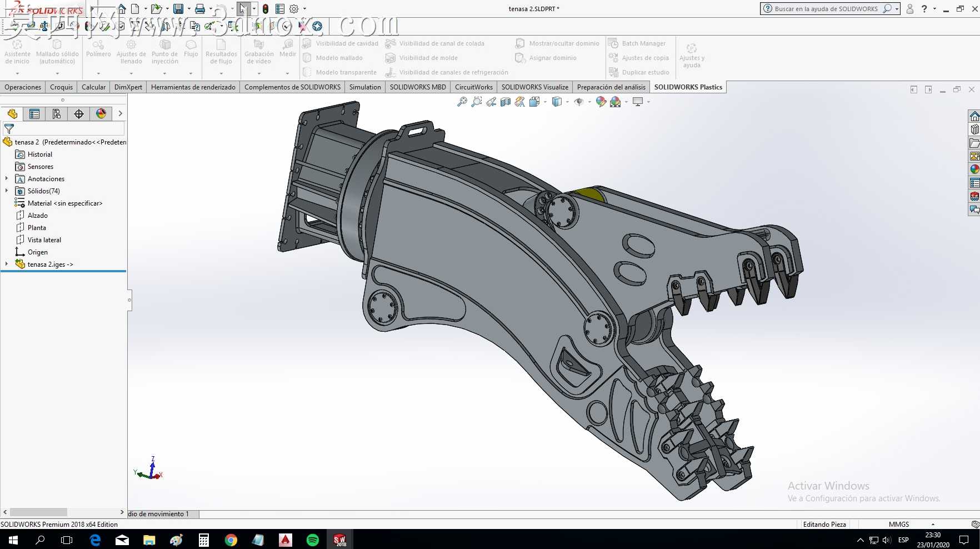Select the Zoom to Area tool
The width and height of the screenshot is (980, 549).
tap(477, 102)
